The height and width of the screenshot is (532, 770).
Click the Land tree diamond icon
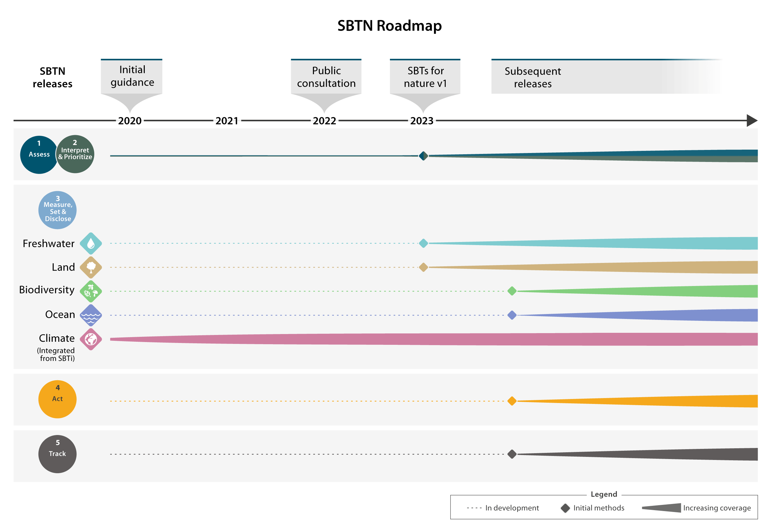pos(91,267)
